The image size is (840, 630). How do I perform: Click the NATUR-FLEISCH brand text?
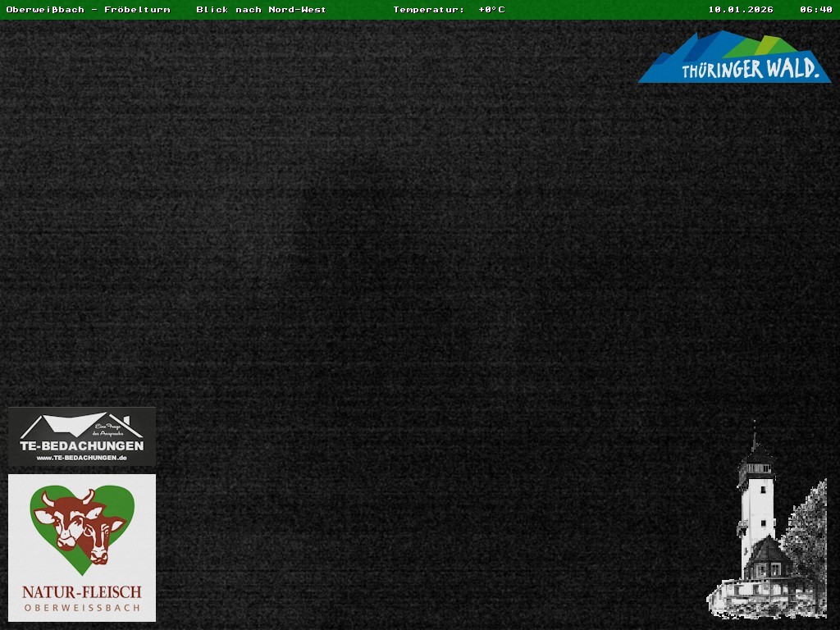click(81, 591)
